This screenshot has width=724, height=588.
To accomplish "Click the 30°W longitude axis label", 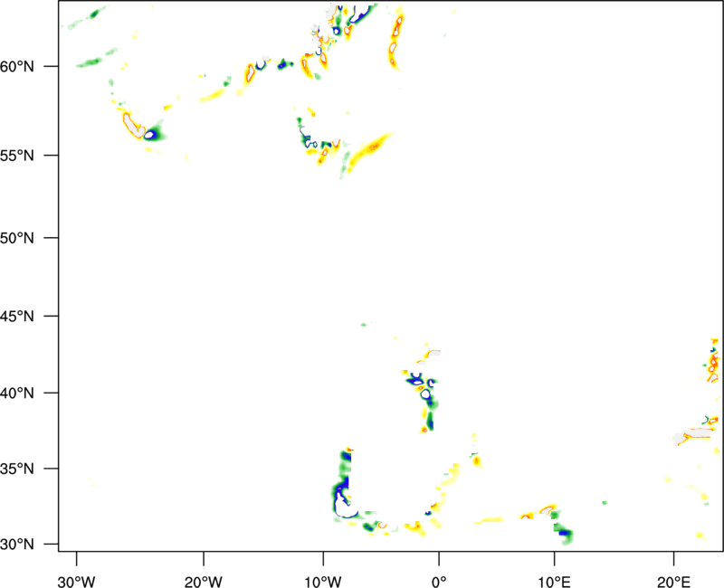I will point(76,582).
